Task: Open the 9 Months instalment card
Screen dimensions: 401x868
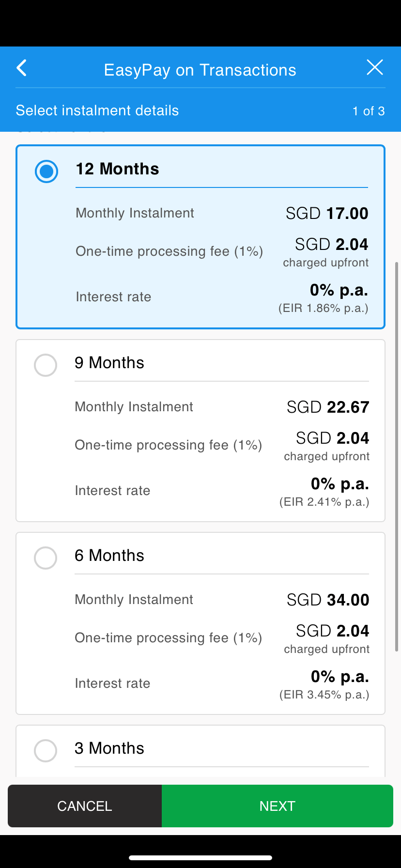Action: tap(200, 430)
